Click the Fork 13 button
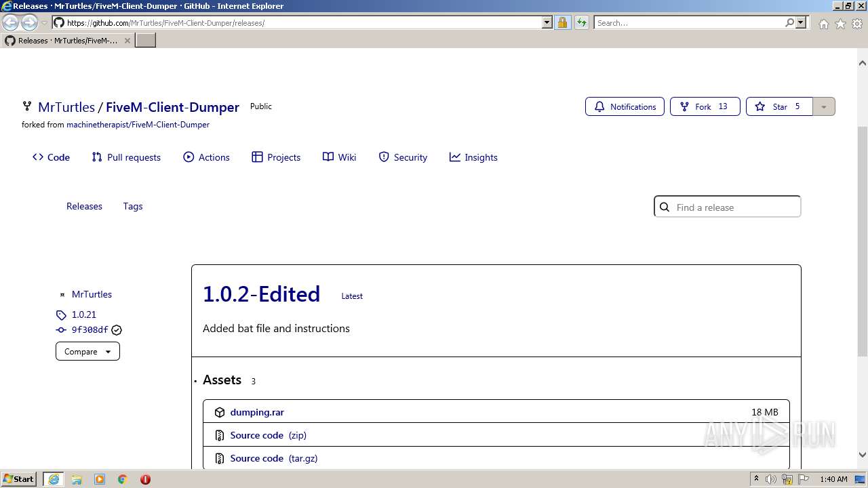This screenshot has height=488, width=868. [705, 106]
